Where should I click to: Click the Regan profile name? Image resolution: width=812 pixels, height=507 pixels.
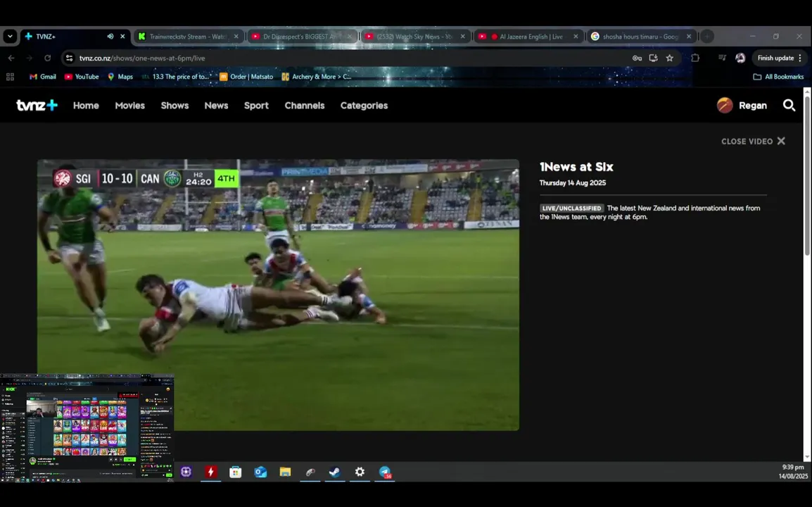[752, 105]
